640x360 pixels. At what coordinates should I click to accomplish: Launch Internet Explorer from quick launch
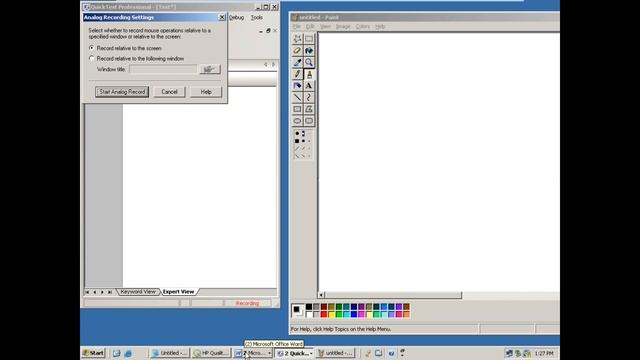point(128,353)
